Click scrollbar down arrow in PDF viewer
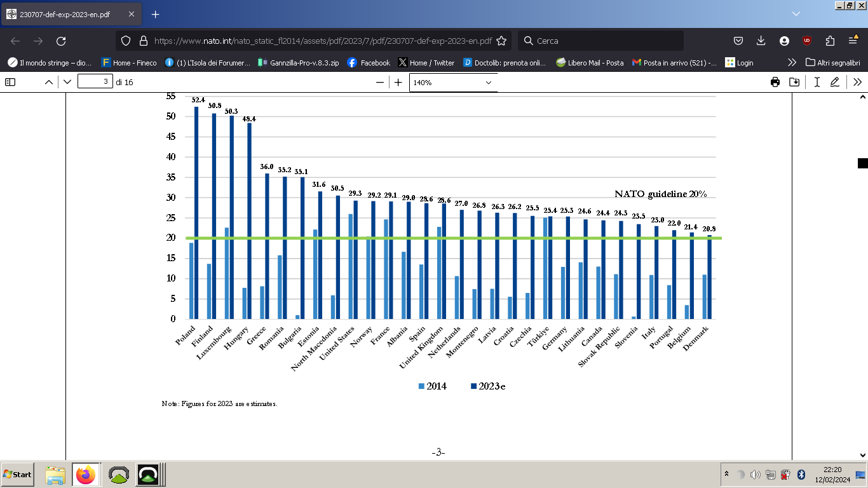 click(862, 455)
